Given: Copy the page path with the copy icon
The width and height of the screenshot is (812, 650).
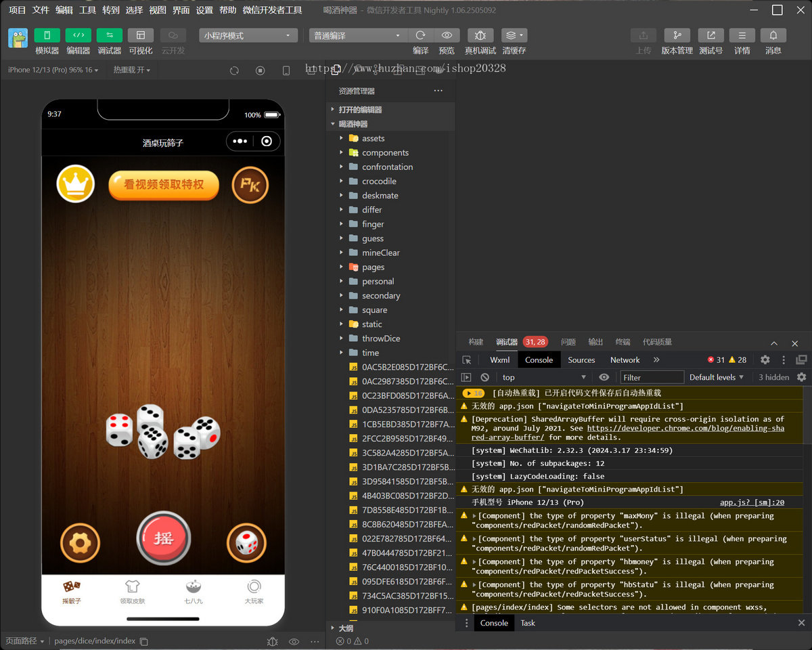Looking at the screenshot, I should 143,641.
